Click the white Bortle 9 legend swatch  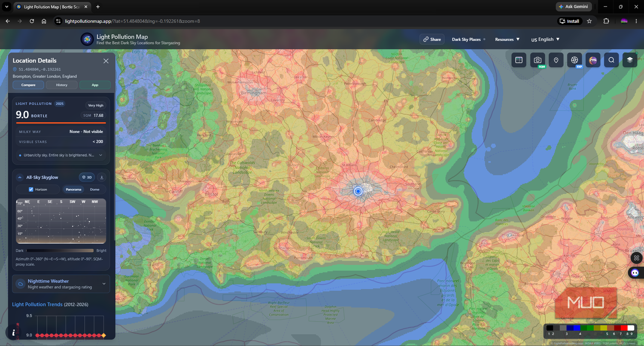(x=631, y=328)
